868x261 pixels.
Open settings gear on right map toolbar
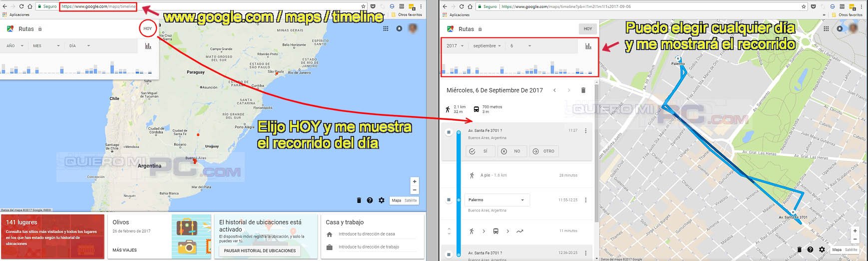point(822,249)
